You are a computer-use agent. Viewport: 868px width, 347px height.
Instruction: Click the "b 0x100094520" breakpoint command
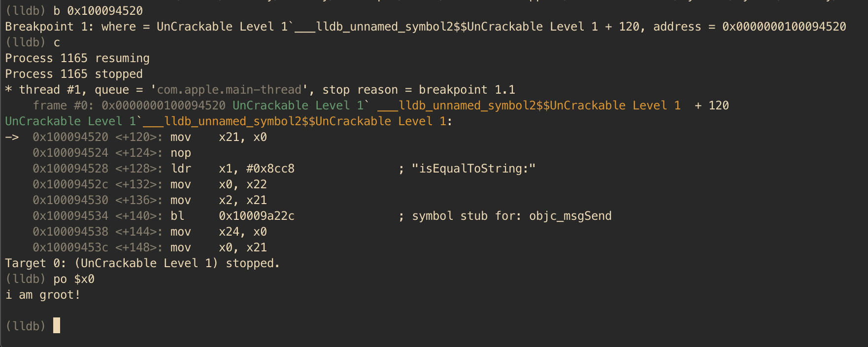(x=98, y=11)
